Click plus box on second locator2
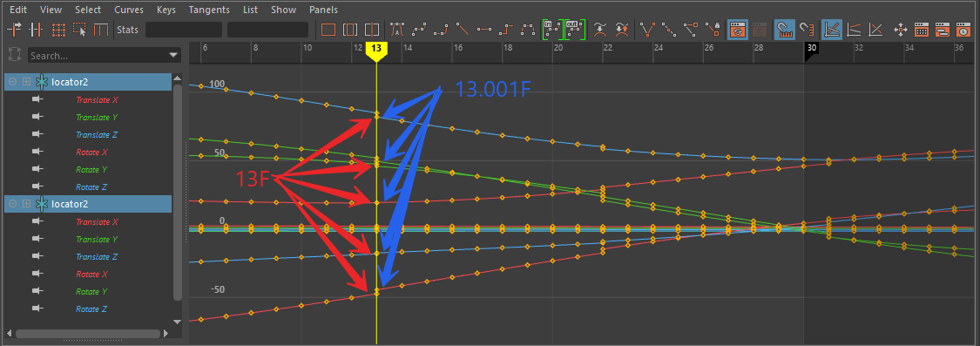Screen dimensions: 980x346 (26, 203)
